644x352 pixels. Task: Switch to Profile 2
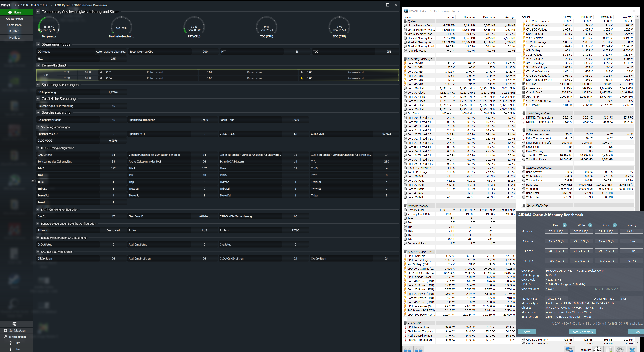[x=14, y=38]
